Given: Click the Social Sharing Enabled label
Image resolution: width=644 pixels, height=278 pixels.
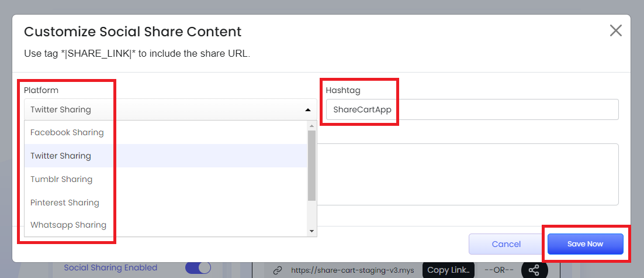Looking at the screenshot, I should pyautogui.click(x=110, y=267).
